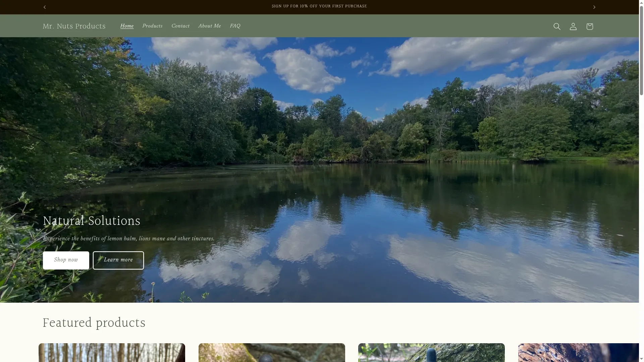Open the Products menu item
This screenshot has width=644, height=362.
153,26
